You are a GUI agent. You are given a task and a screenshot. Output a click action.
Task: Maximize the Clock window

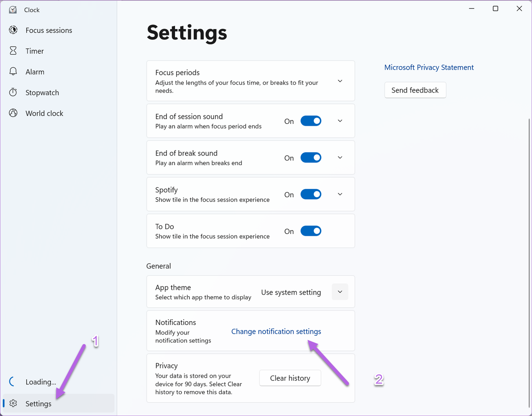click(495, 8)
